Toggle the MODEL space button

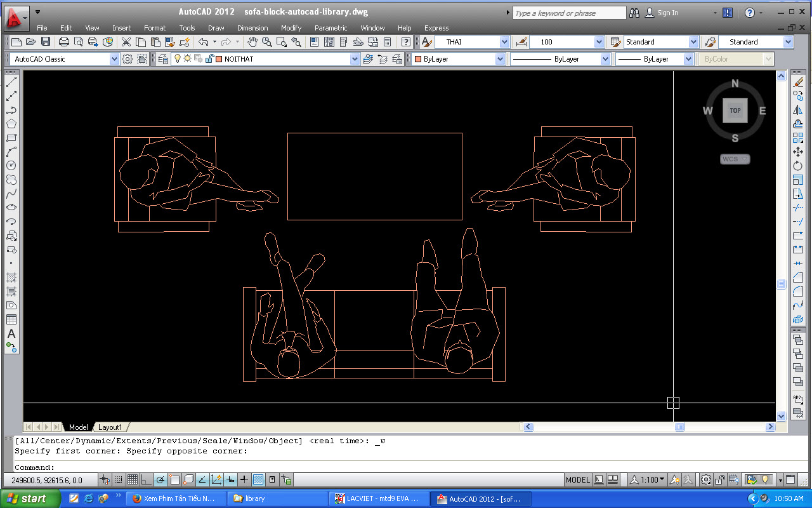(577, 479)
